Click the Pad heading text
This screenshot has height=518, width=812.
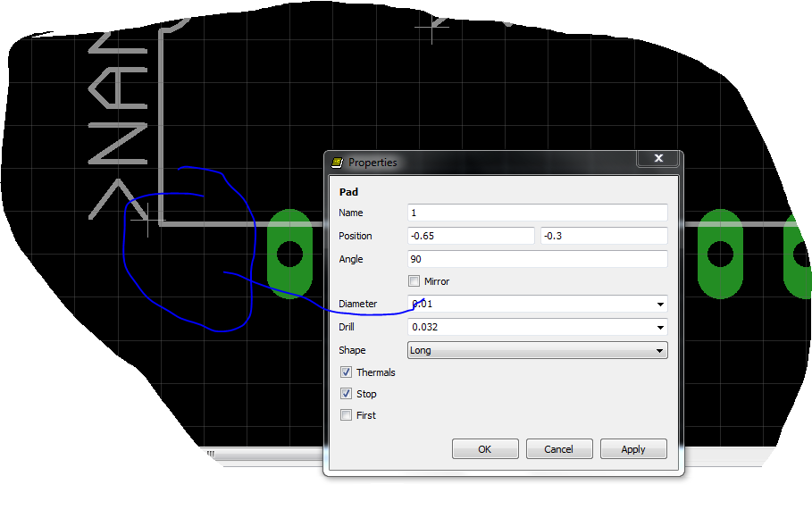[x=348, y=192]
